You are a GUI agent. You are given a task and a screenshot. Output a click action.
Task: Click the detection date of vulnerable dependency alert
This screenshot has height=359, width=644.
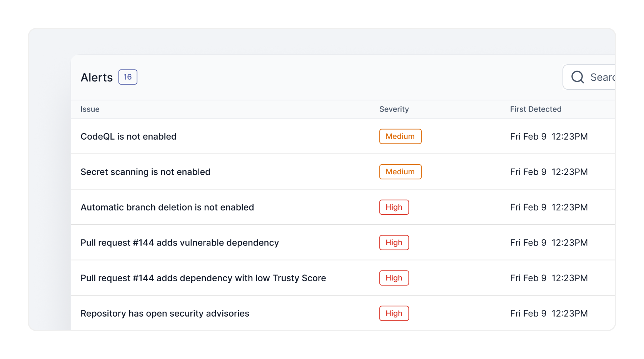point(549,243)
